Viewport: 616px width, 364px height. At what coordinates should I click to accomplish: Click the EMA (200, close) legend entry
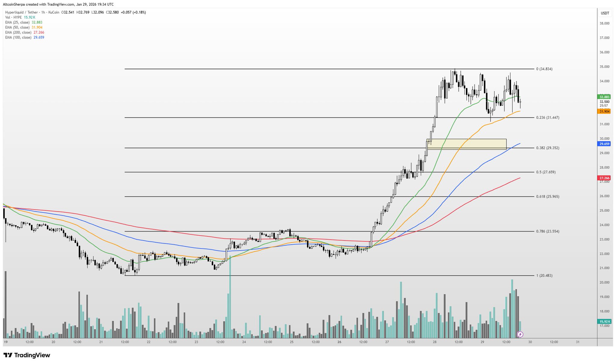[x=18, y=32]
